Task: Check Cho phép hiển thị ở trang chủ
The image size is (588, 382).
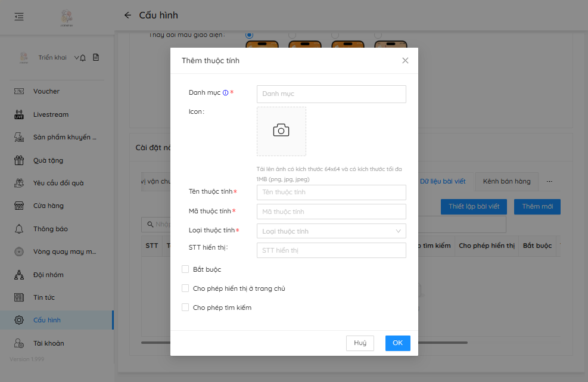Action: pos(185,288)
